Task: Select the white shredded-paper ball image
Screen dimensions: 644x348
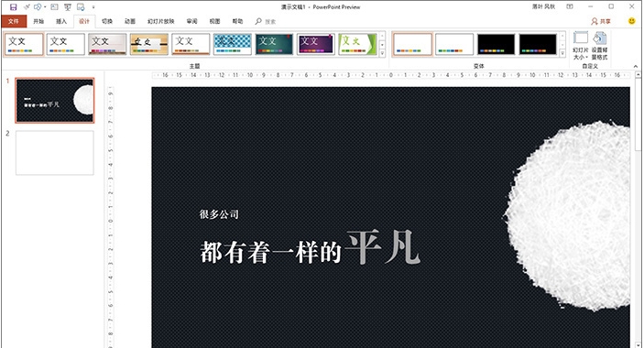Action: pyautogui.click(x=567, y=215)
